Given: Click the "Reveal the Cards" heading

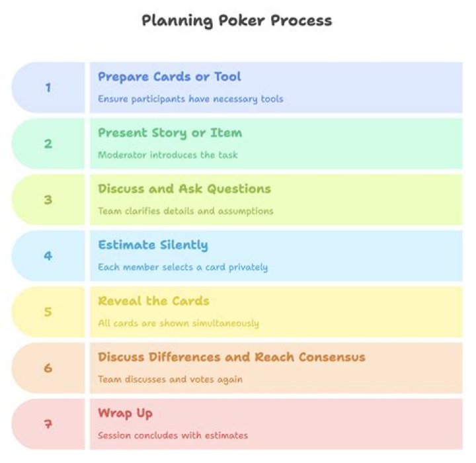Looking at the screenshot, I should tap(153, 302).
